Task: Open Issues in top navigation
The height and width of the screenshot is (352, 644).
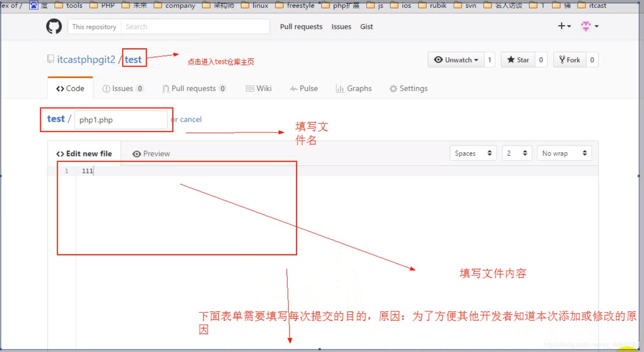Action: point(341,27)
